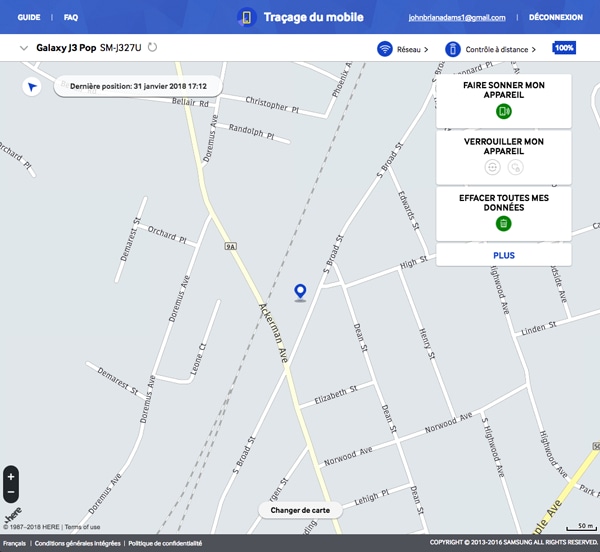Click the 50 m map scale indicator
The width and height of the screenshot is (600, 552).
[x=582, y=527]
